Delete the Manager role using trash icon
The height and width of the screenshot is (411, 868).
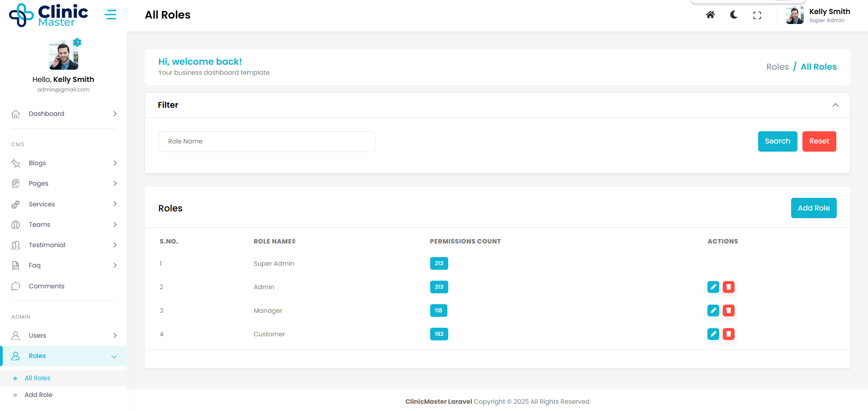point(728,311)
